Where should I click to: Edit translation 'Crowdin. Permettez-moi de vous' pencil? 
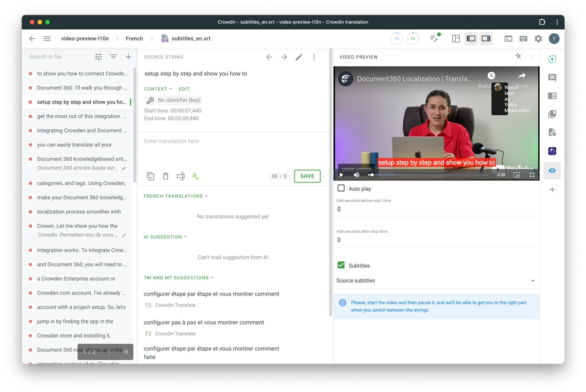[x=124, y=235]
